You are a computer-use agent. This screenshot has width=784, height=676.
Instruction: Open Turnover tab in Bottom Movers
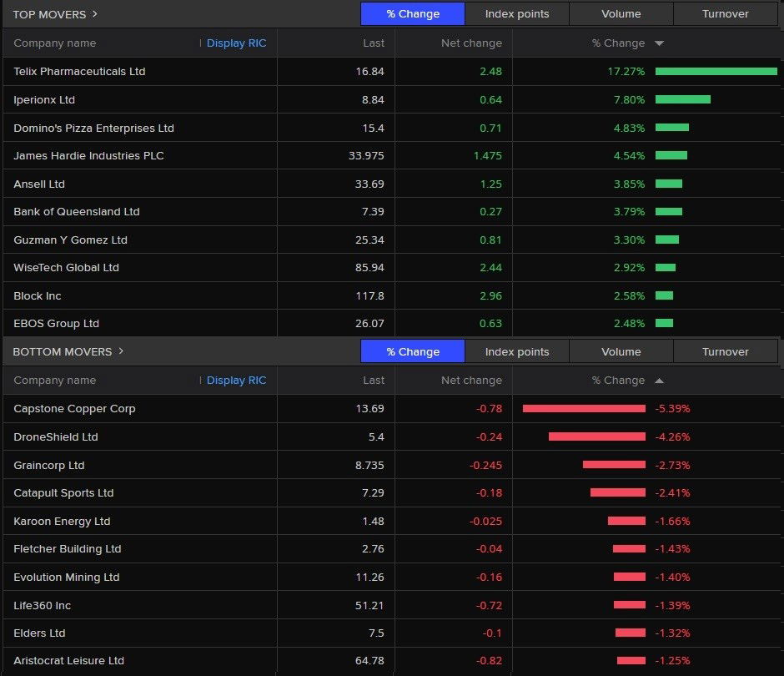click(x=725, y=351)
